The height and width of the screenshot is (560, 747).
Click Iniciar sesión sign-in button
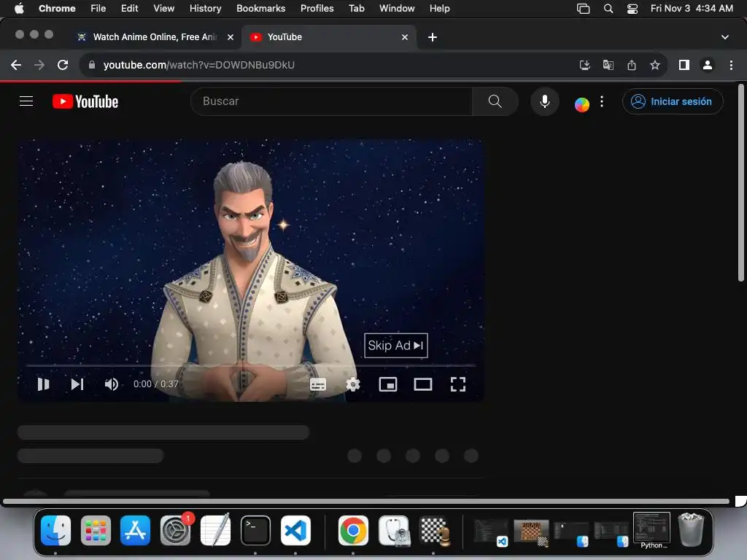click(x=672, y=101)
